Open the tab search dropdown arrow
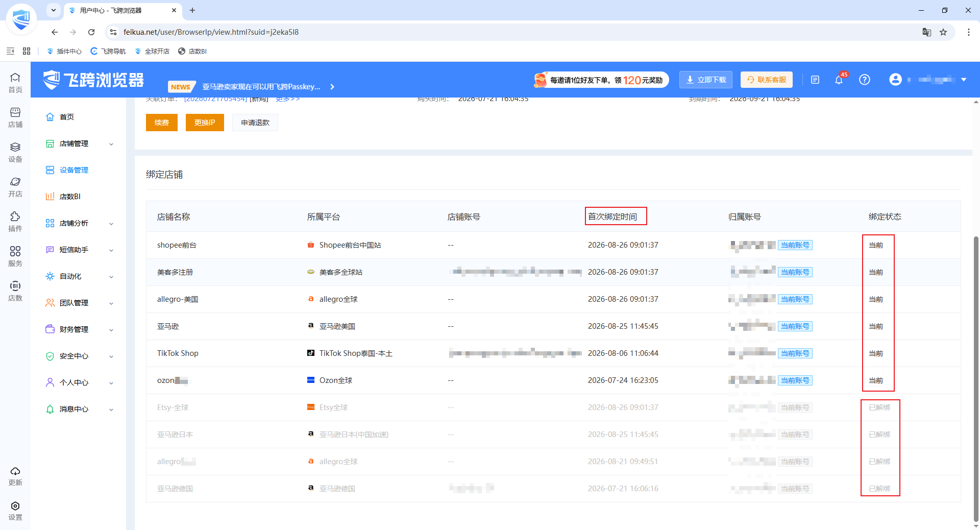 click(54, 10)
